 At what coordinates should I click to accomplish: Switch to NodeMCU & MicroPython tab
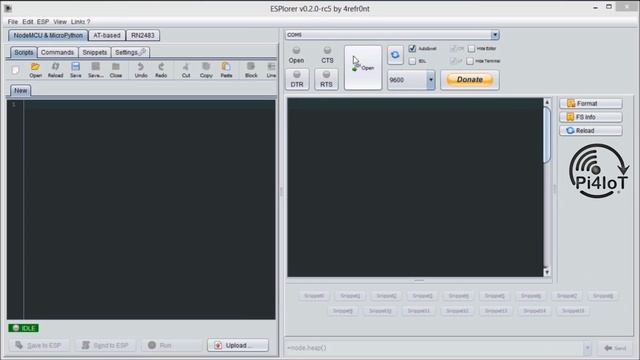pos(48,36)
